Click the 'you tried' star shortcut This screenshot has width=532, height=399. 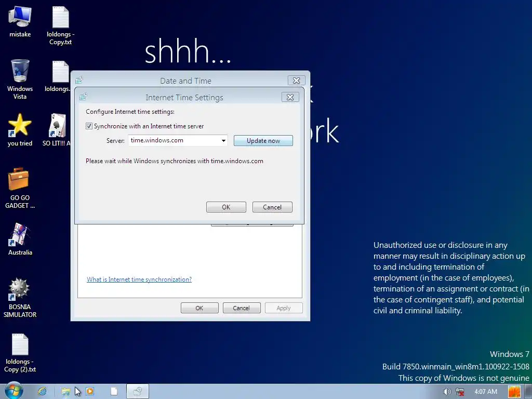[20, 130]
